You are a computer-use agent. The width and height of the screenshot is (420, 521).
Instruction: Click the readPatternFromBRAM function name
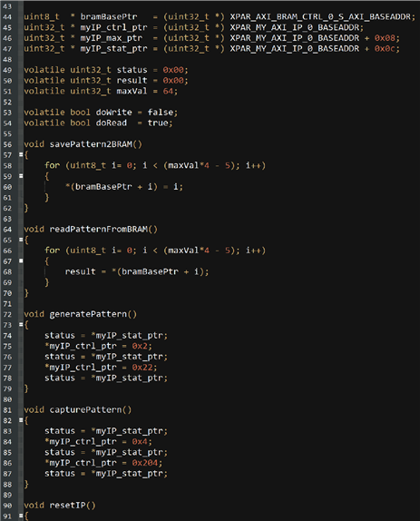click(x=99, y=230)
